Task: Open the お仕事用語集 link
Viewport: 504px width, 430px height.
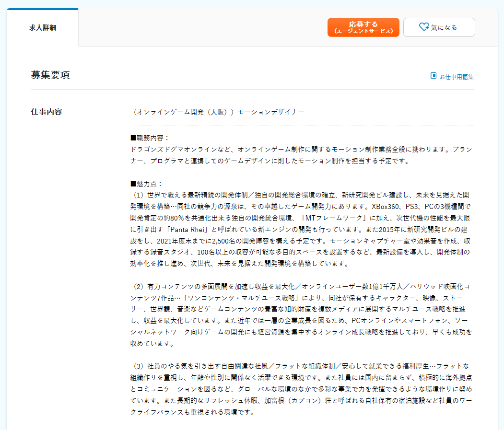Action: (456, 77)
